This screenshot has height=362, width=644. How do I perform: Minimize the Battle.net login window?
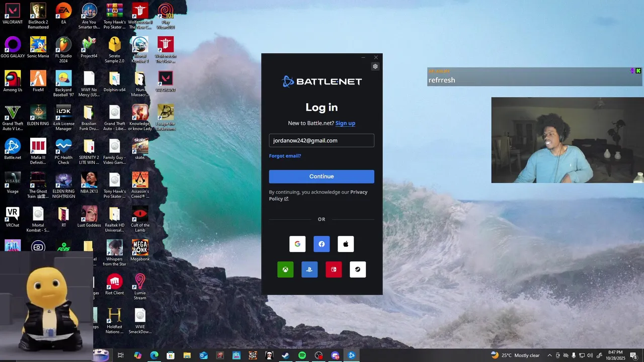pos(363,57)
